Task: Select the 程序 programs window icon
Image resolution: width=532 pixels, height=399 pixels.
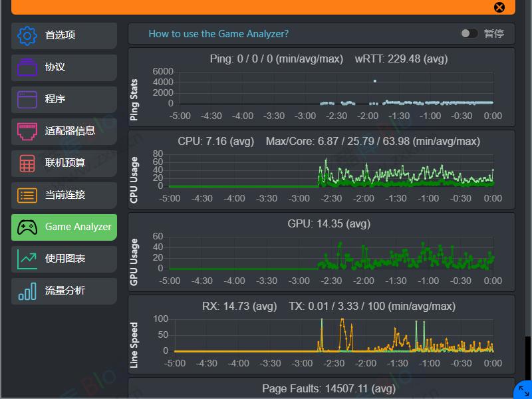Action: tap(25, 99)
